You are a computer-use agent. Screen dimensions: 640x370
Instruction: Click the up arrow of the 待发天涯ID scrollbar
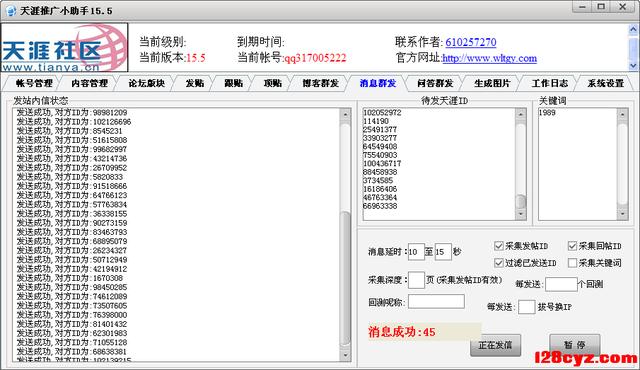pyautogui.click(x=520, y=114)
